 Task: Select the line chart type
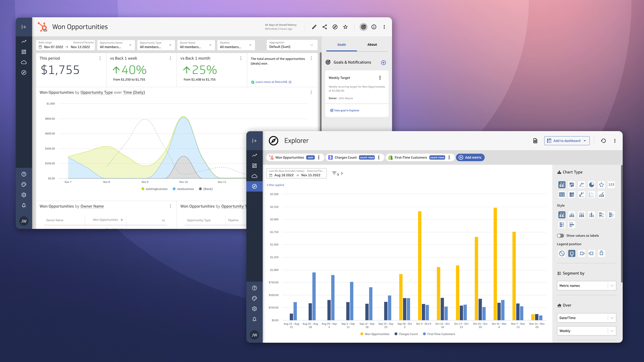click(x=582, y=185)
